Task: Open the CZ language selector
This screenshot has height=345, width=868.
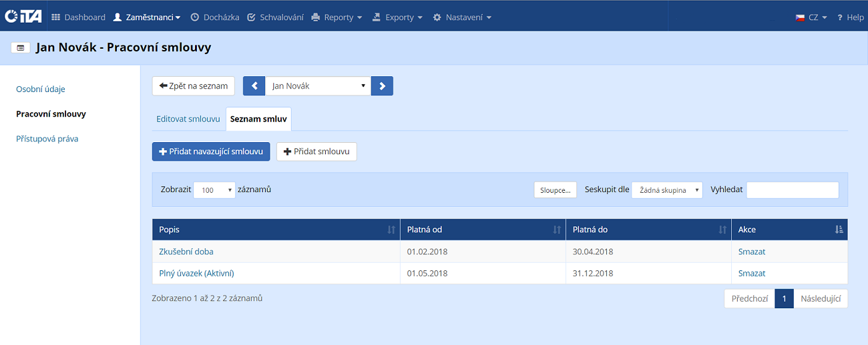Action: pos(811,17)
